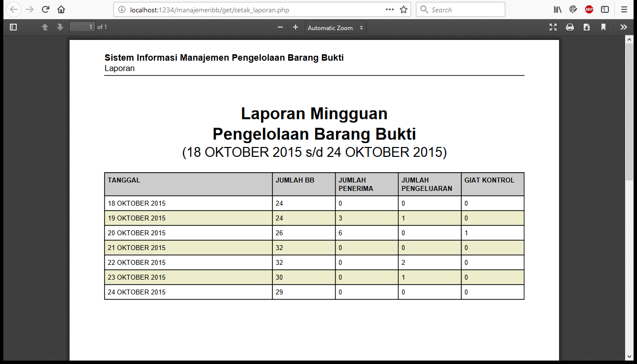Image resolution: width=637 pixels, height=364 pixels.
Task: Go to the browser home page
Action: tap(61, 9)
